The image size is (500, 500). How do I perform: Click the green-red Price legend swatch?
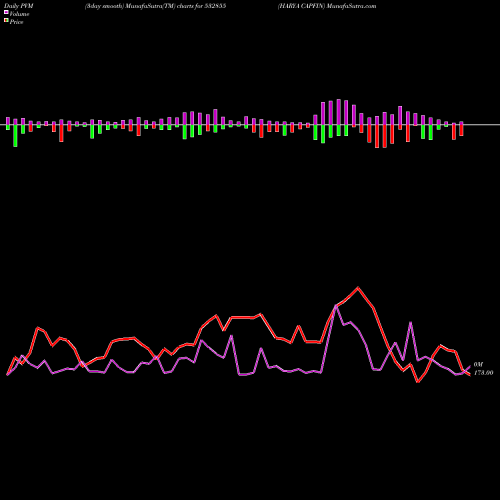[6, 20]
